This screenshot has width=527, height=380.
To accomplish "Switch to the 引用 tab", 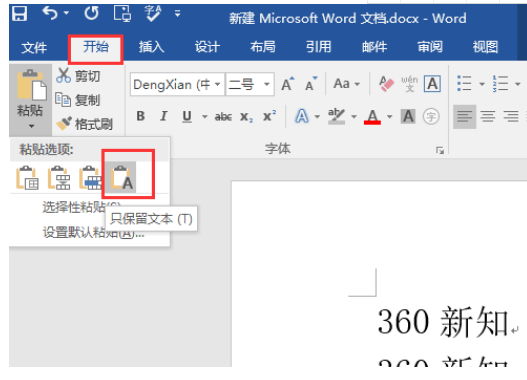I will (319, 47).
